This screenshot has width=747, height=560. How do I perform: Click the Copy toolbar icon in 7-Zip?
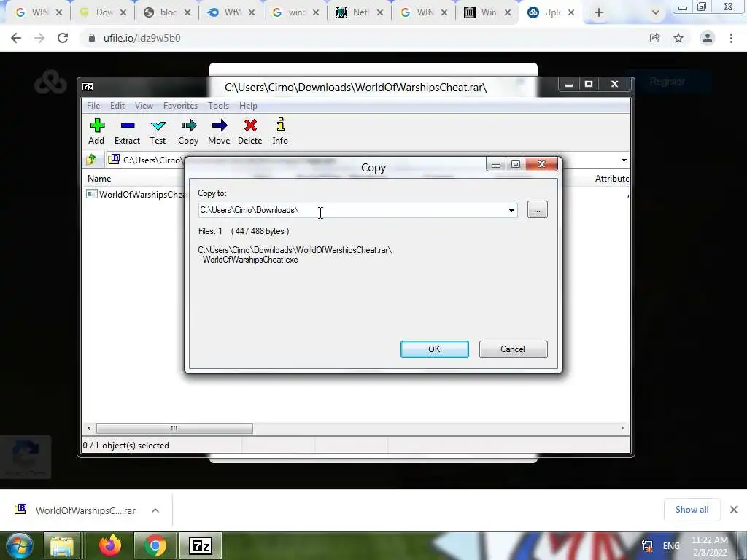(x=188, y=131)
